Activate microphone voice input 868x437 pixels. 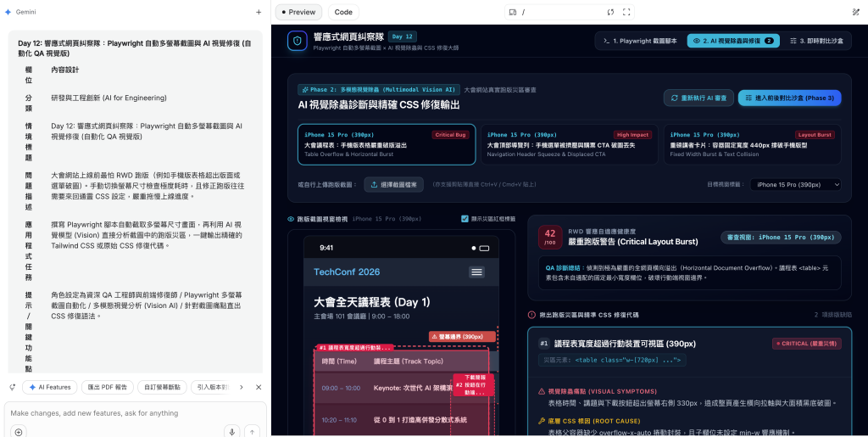232,432
